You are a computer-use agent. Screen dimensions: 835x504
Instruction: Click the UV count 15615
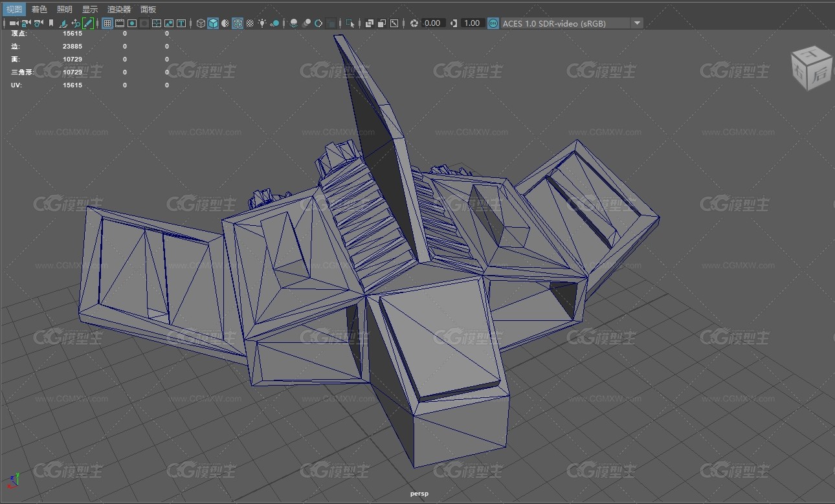(72, 85)
